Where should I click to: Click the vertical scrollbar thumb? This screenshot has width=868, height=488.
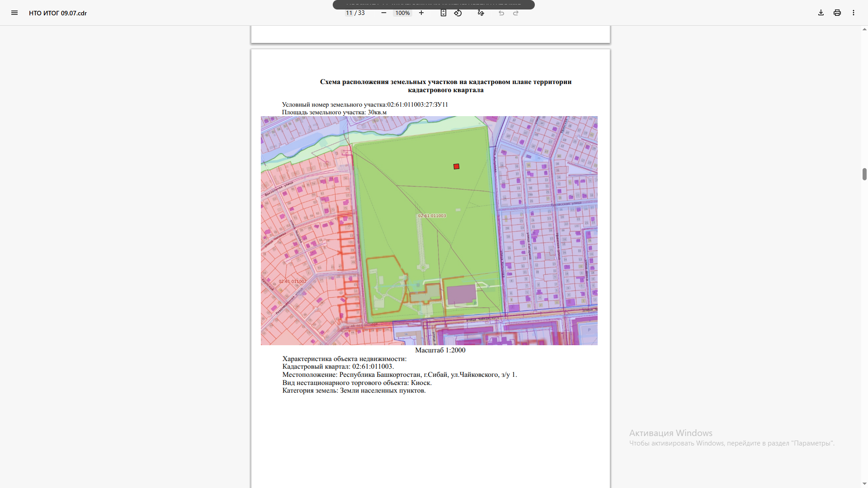click(x=864, y=174)
